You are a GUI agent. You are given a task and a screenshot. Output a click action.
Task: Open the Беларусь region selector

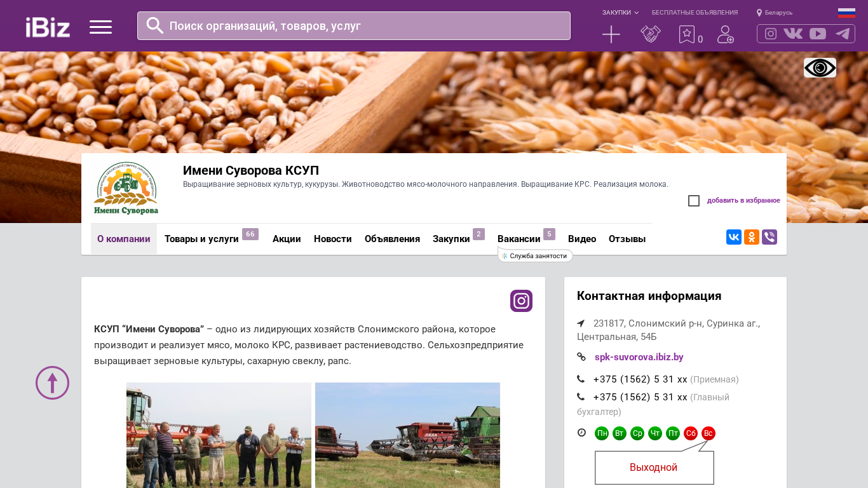775,13
